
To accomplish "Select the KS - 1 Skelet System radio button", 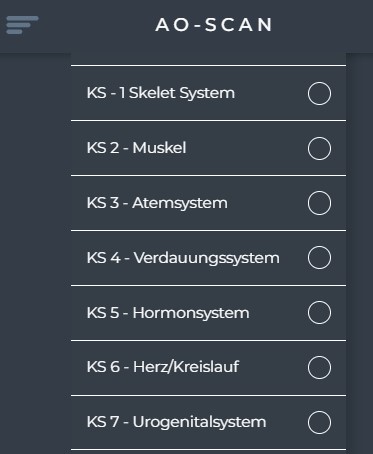I will coord(319,93).
